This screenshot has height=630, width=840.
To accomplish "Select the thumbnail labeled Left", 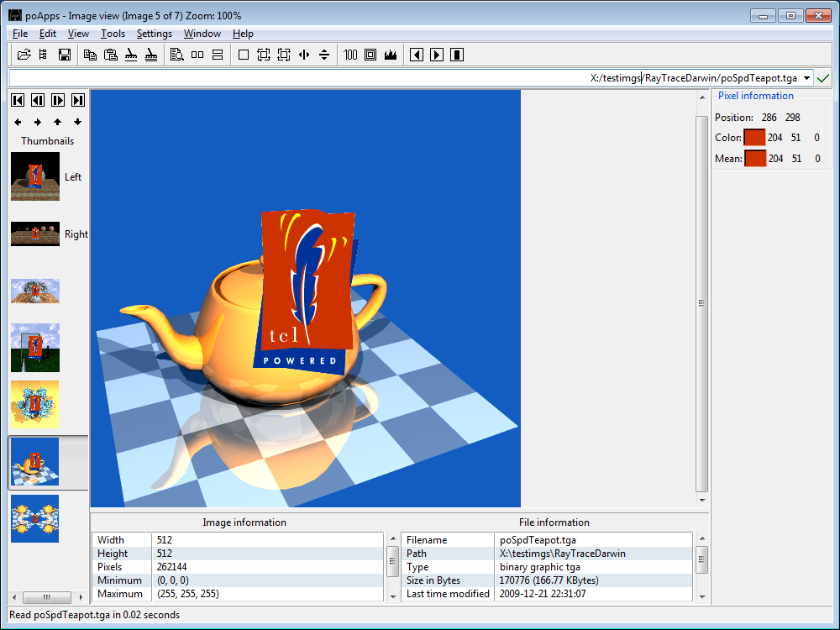I will point(35,176).
